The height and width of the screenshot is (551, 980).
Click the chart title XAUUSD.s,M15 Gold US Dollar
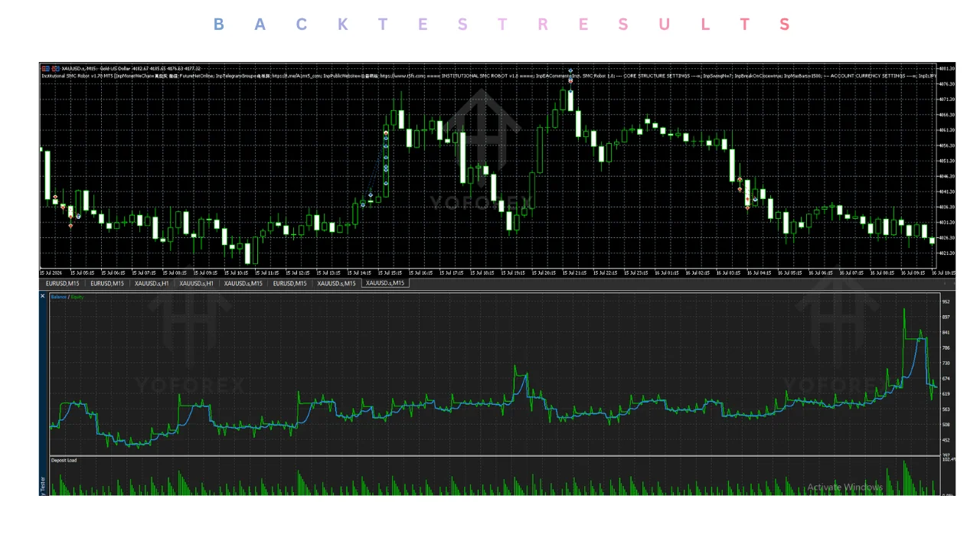pos(97,69)
